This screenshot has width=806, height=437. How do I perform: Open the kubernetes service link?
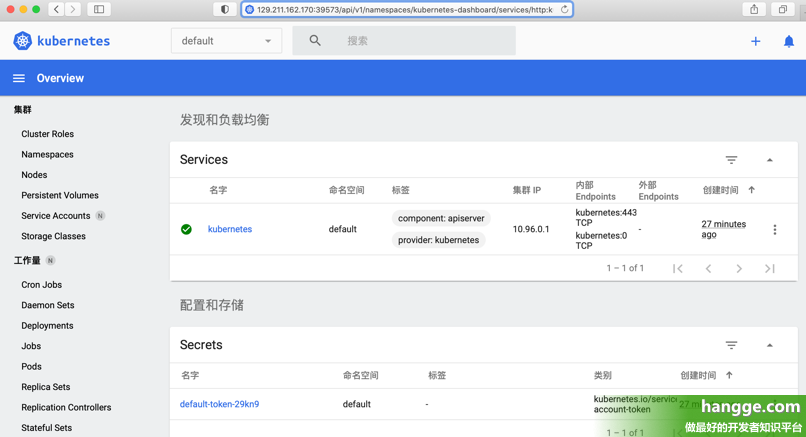230,229
